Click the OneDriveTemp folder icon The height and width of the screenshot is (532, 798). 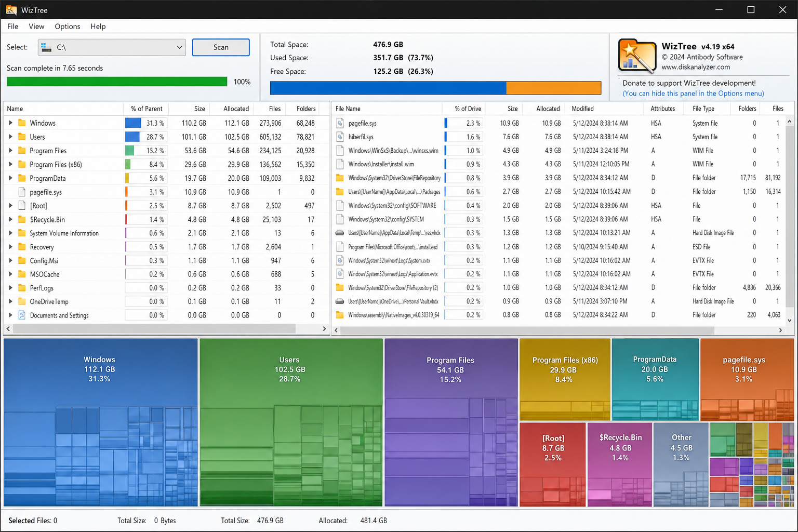coord(22,301)
